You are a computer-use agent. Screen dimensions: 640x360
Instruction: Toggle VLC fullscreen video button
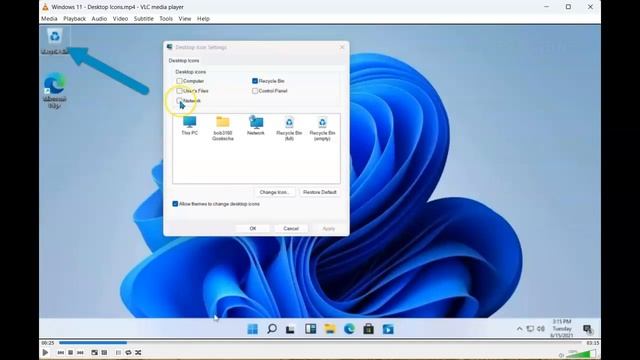coord(94,353)
